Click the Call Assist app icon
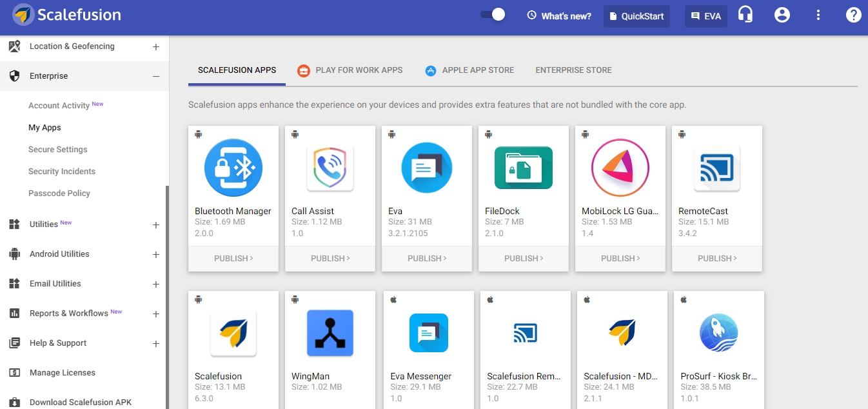The width and height of the screenshot is (868, 409). tap(330, 168)
